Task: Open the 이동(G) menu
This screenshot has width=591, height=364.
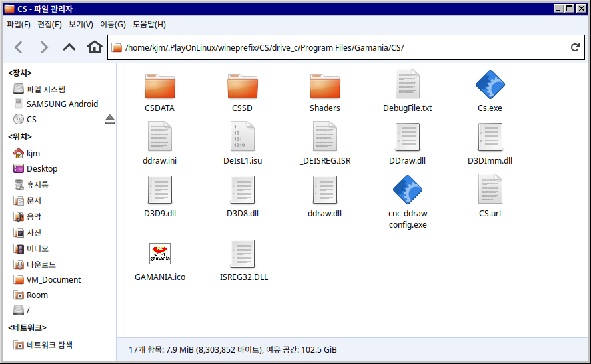Action: click(x=113, y=25)
